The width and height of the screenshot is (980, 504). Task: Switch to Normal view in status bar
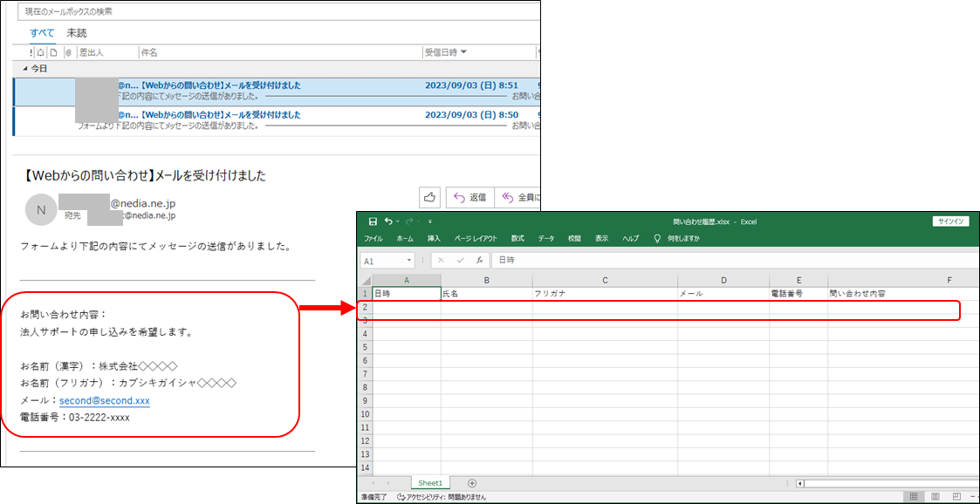click(913, 496)
